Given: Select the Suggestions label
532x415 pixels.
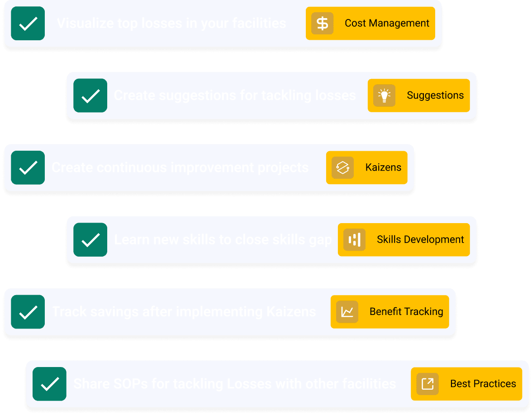Looking at the screenshot, I should 435,95.
